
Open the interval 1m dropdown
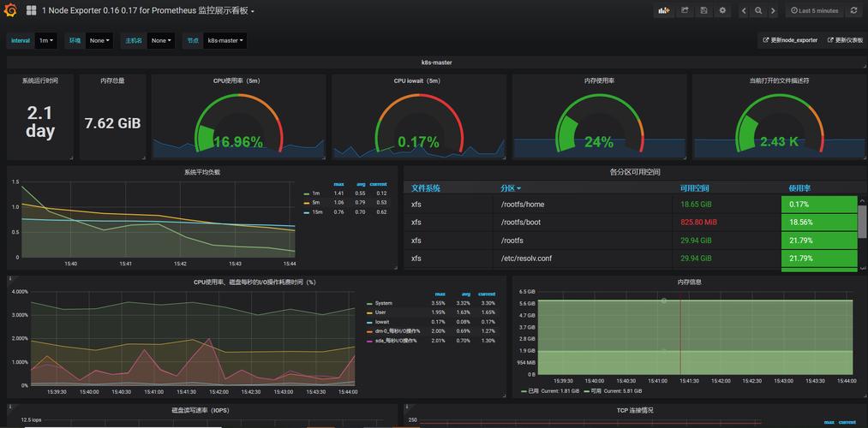46,40
